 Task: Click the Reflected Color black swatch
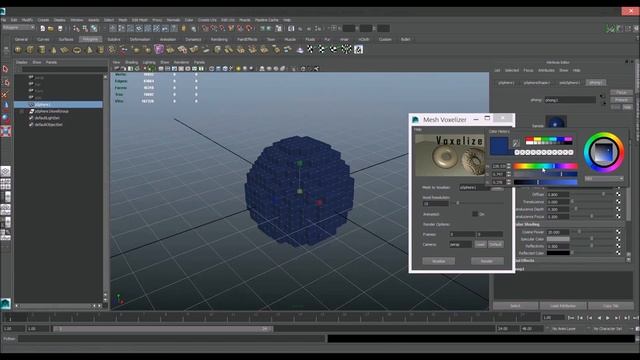pyautogui.click(x=558, y=253)
